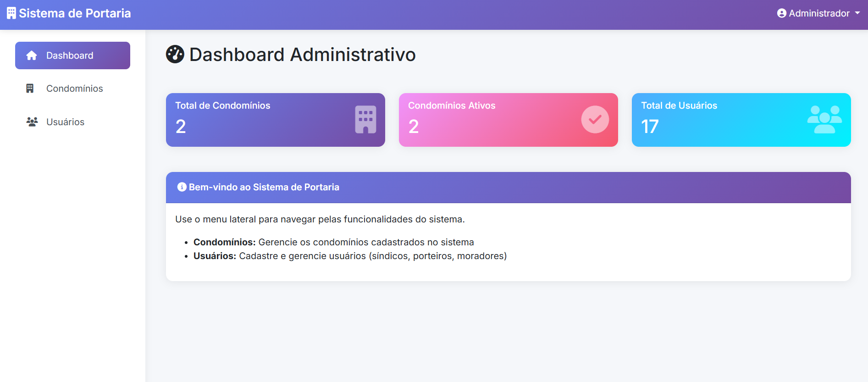Click the Bem-vindo ao Sistema de Portaria header
This screenshot has height=382, width=868.
264,187
